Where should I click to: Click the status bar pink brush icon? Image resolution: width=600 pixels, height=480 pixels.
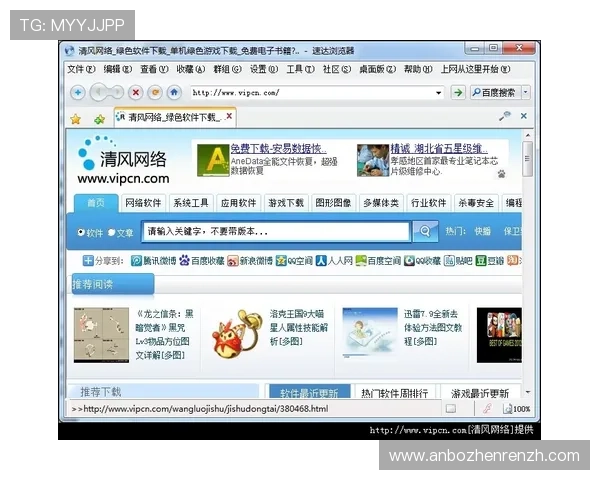pyautogui.click(x=488, y=409)
